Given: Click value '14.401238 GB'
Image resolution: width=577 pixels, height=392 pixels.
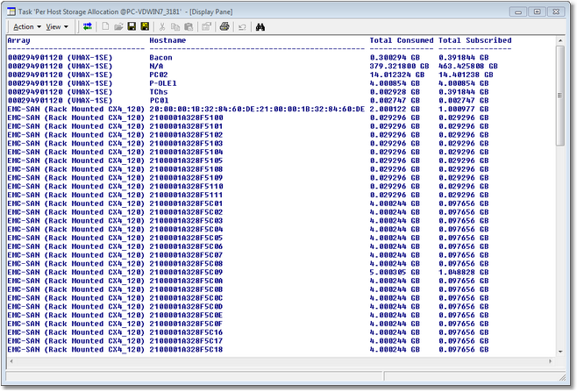Looking at the screenshot, I should pyautogui.click(x=466, y=75).
